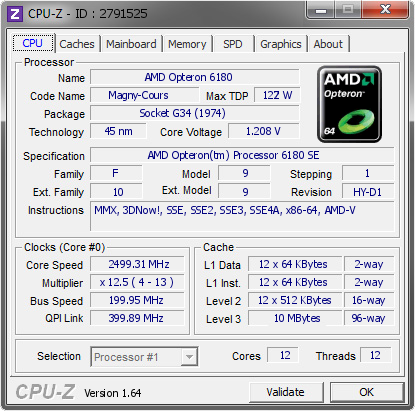This screenshot has width=415, height=411.
Task: Click the Level 2 associativity 16-way
Action: (369, 300)
